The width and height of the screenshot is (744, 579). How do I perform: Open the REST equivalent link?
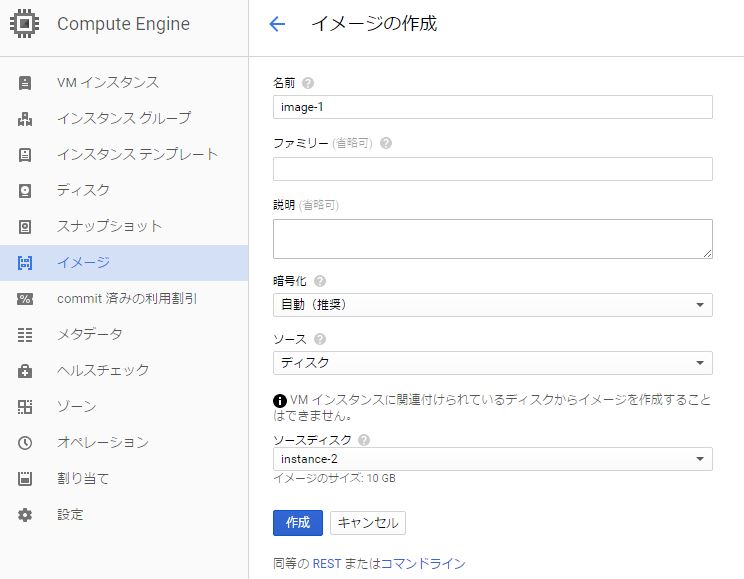[x=327, y=564]
